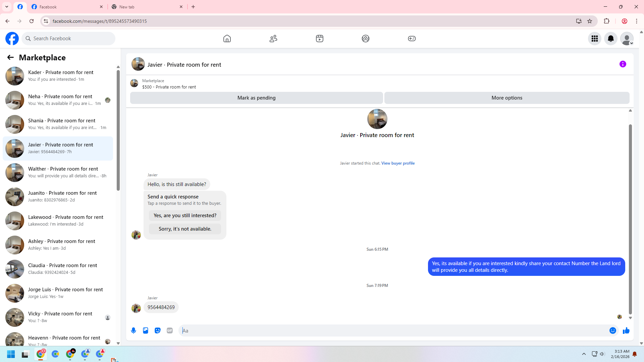Open the notifications bell
The height and width of the screenshot is (362, 644).
(x=610, y=39)
